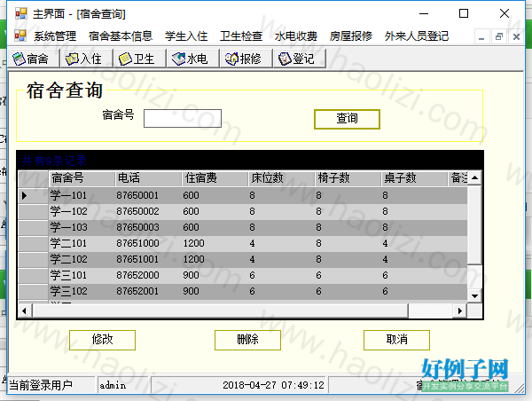This screenshot has height=401, width=532.
Task: Open the 系统管理 menu
Action: pos(55,36)
